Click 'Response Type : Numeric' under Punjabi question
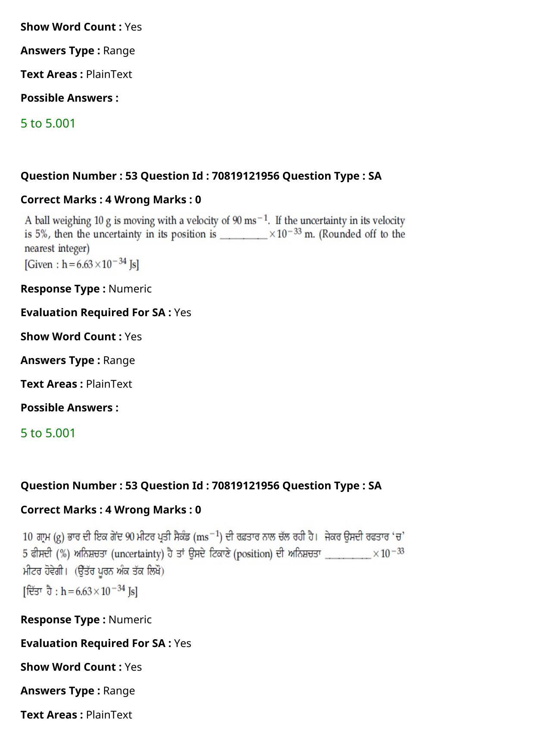The image size is (534, 756). (x=86, y=619)
